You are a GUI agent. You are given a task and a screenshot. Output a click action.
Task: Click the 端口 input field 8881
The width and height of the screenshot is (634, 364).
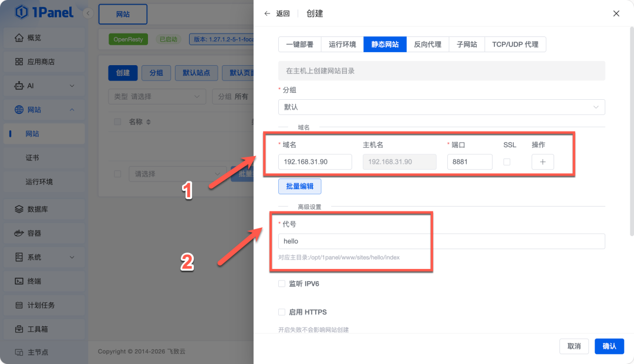(470, 162)
